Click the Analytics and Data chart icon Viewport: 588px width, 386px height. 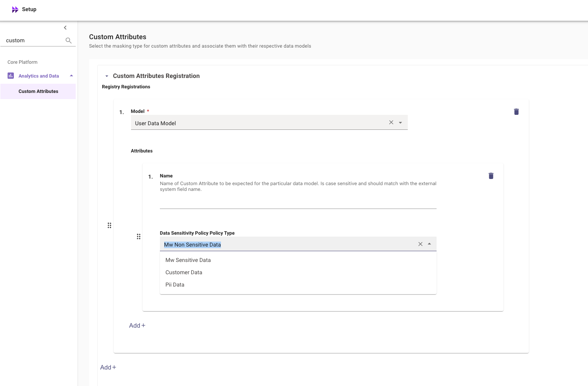[11, 76]
